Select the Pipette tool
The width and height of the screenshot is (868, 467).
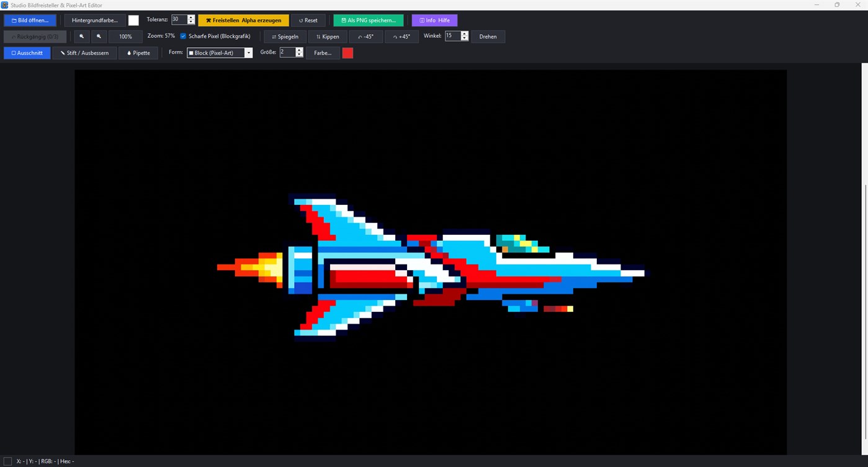coord(138,53)
